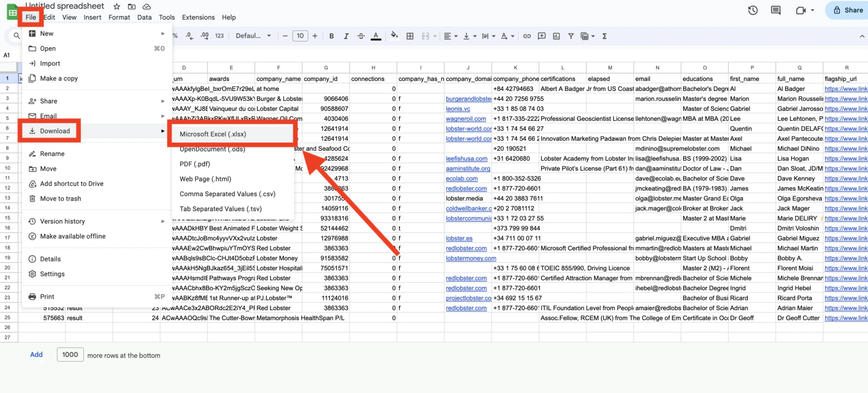Increase the font size
The width and height of the screenshot is (868, 393).
tap(315, 36)
